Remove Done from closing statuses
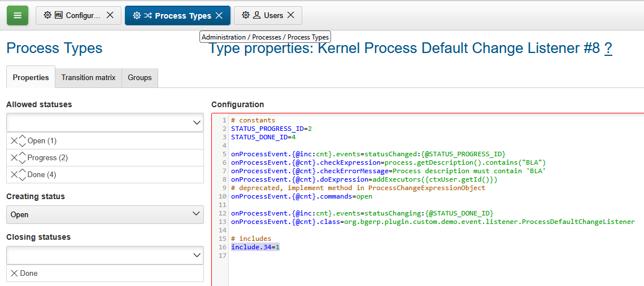The width and height of the screenshot is (644, 286). (x=14, y=274)
